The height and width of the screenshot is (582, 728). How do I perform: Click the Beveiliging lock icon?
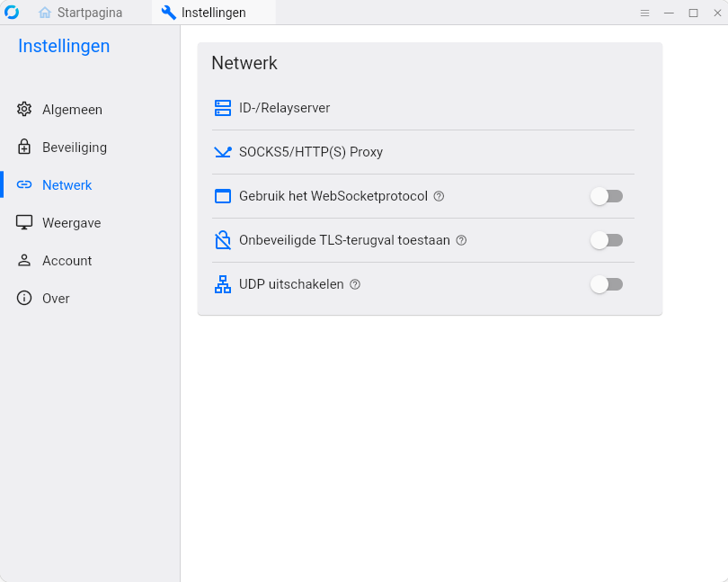coord(23,147)
